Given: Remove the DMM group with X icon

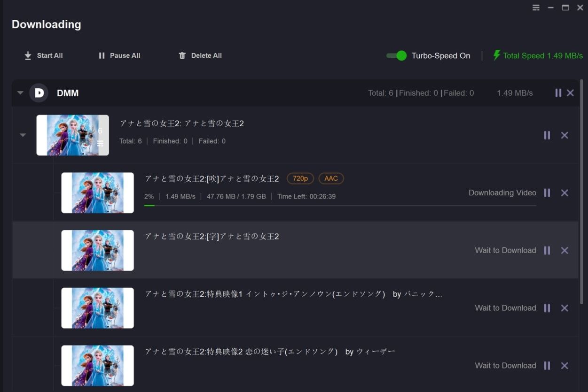Looking at the screenshot, I should [x=570, y=93].
